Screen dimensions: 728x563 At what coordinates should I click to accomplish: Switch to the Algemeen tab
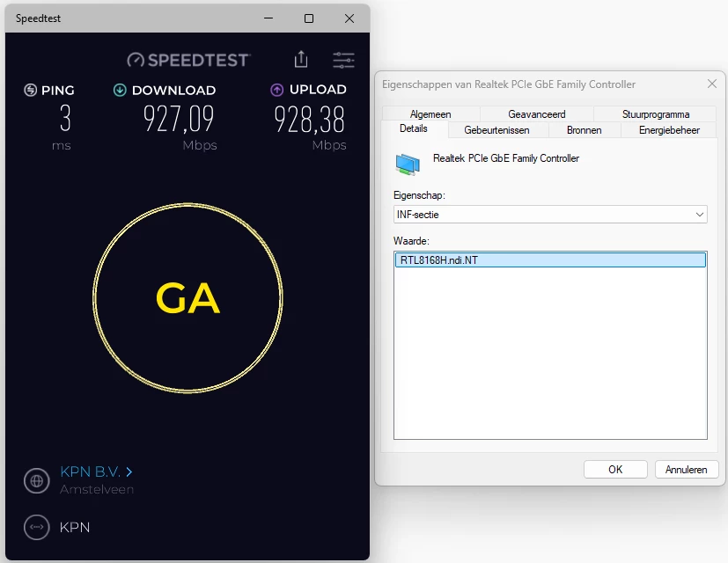[x=430, y=113]
